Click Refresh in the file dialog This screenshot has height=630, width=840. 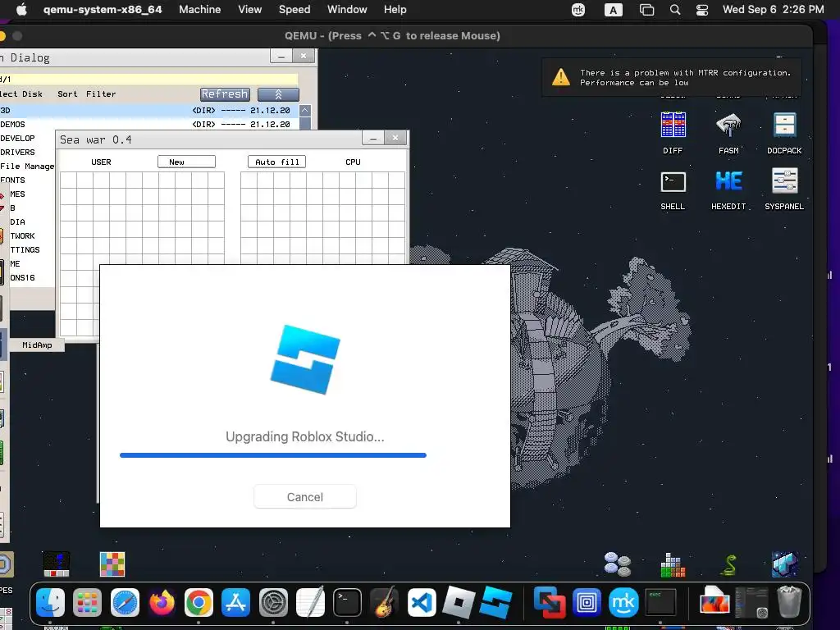click(225, 94)
